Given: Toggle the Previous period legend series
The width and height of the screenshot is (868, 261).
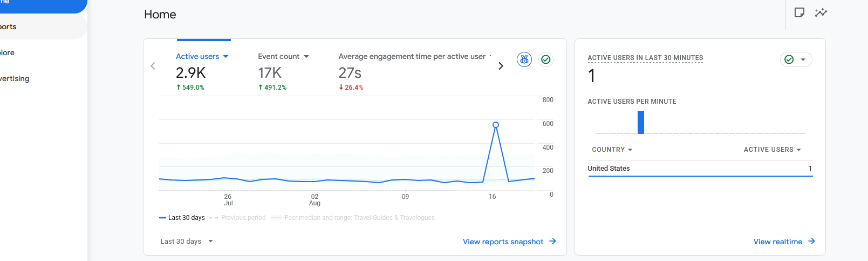Looking at the screenshot, I should [237, 218].
